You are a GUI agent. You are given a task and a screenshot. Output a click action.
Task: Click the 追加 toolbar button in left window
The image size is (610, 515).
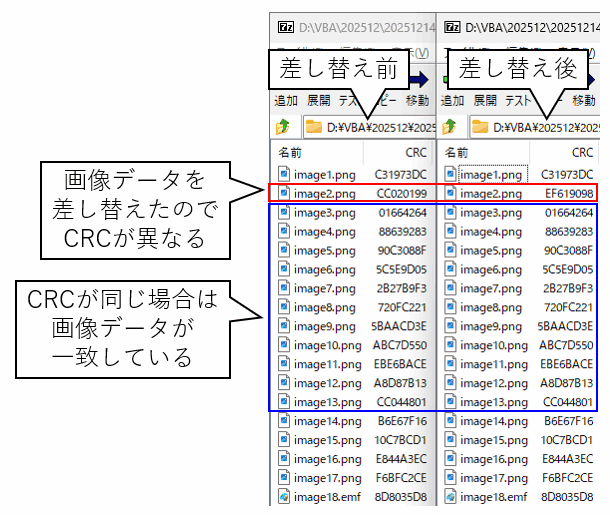[x=286, y=100]
